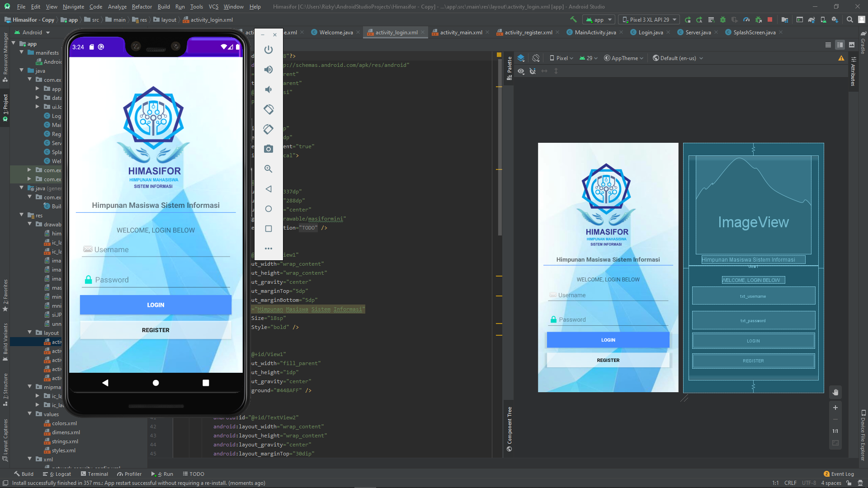The height and width of the screenshot is (488, 868).
Task: Toggle view options with the eye icon
Action: click(x=521, y=71)
